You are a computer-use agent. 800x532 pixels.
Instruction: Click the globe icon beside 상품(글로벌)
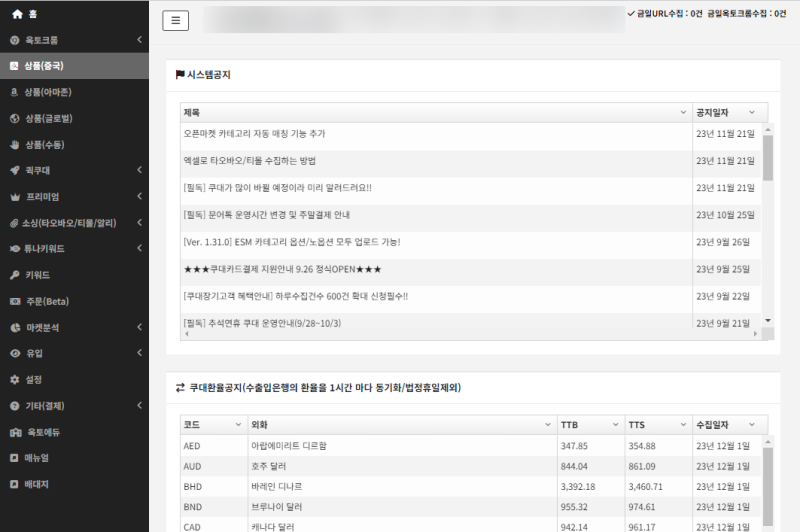pos(15,118)
